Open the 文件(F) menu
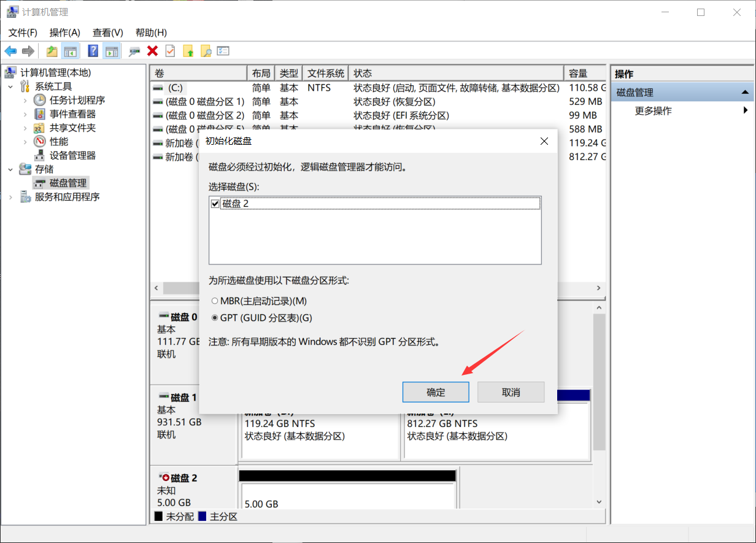756x543 pixels. (x=23, y=33)
